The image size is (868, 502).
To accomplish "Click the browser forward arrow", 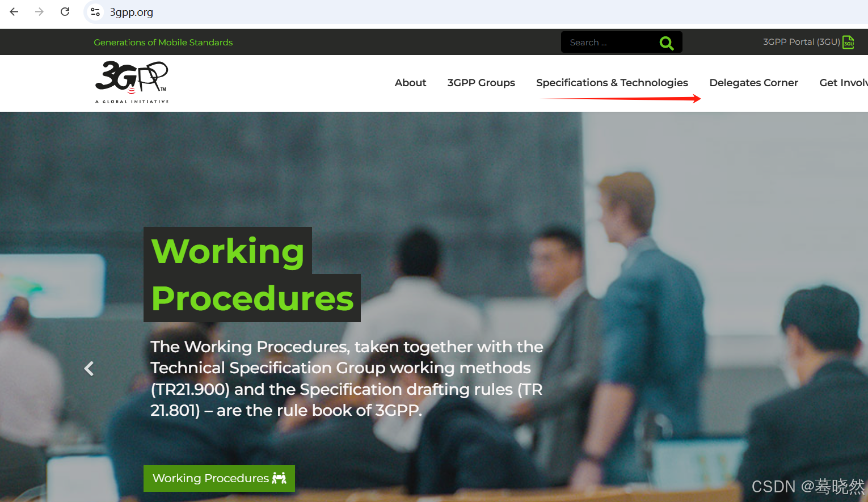I will point(39,12).
